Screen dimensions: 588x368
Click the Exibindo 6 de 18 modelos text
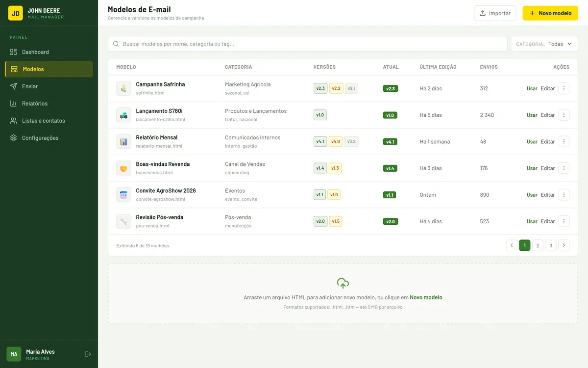[x=143, y=245]
